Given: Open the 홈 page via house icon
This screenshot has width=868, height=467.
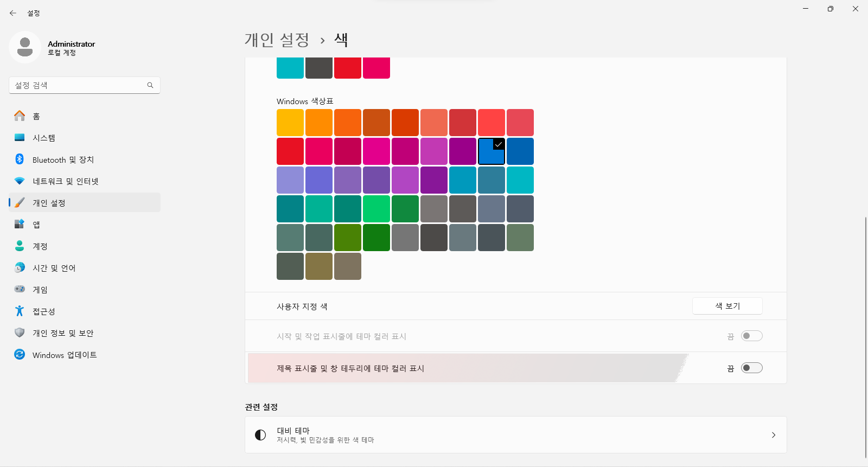Looking at the screenshot, I should click(20, 116).
